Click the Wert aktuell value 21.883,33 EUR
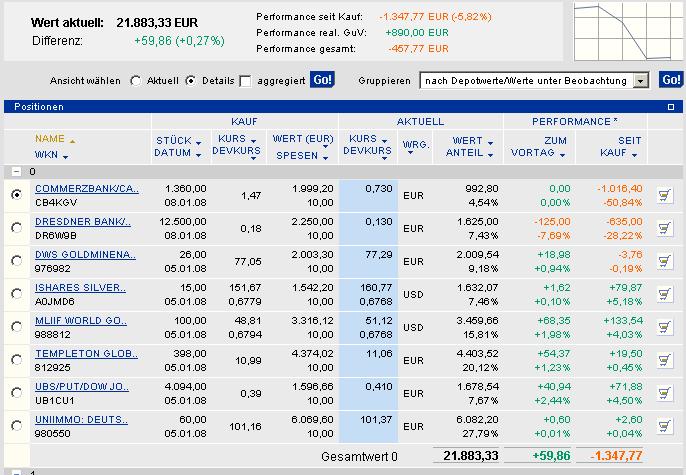Screen dimensions: 686x475 tap(157, 23)
